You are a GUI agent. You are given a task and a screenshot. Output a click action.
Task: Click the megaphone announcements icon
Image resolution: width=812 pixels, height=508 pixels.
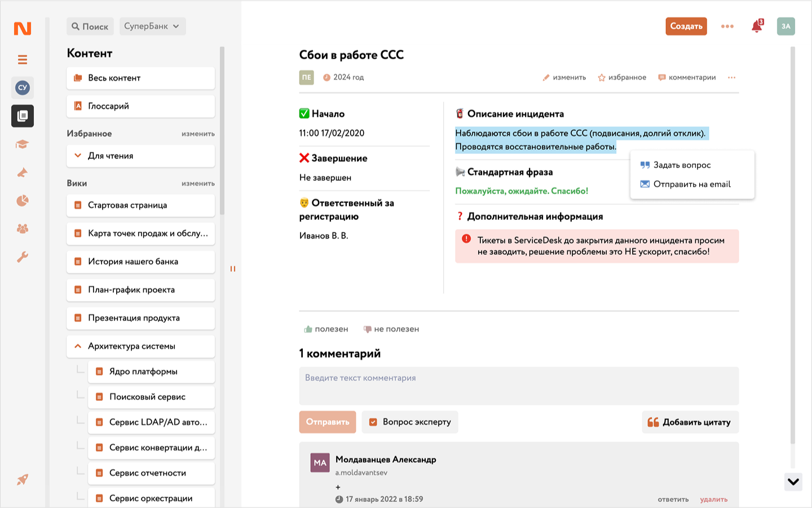23,173
